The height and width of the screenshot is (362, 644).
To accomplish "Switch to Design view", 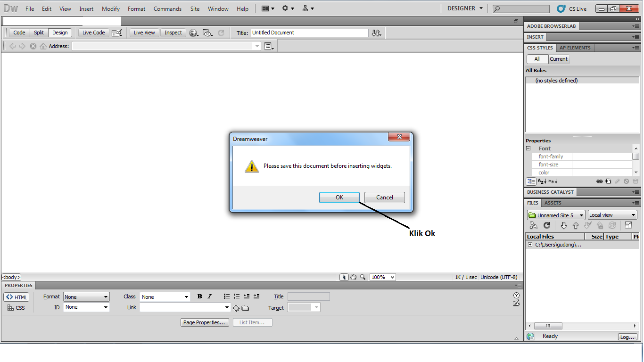I will click(x=60, y=33).
